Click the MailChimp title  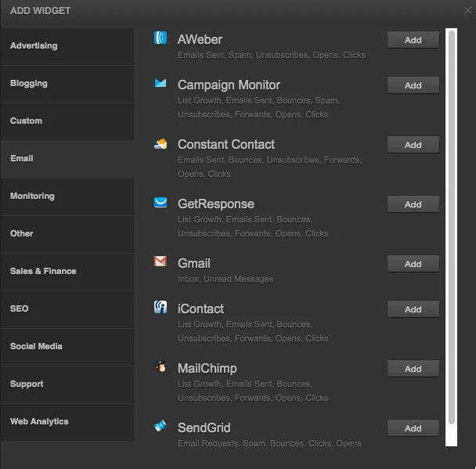click(207, 369)
